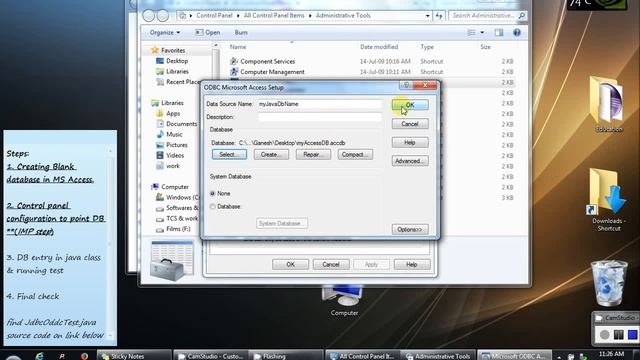Toggle the preview pane icon
This screenshot has width=640, height=360.
(x=499, y=32)
